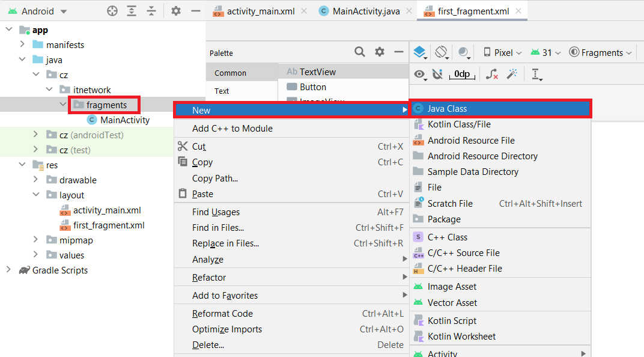Select Kotlin Class/File from submenu
644x357 pixels.
[458, 124]
